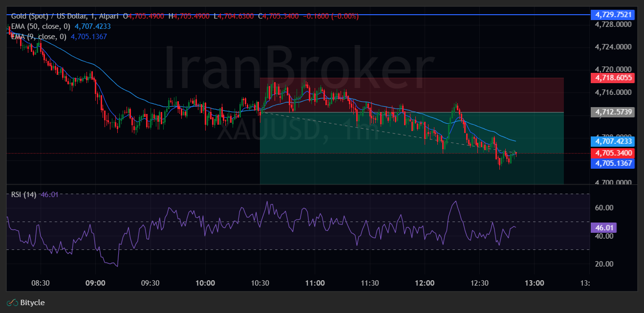Click the RSI 60.00 scale label
The height and width of the screenshot is (313, 644).
pos(604,207)
